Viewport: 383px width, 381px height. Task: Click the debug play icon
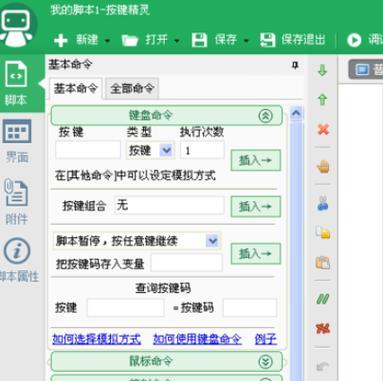point(354,40)
